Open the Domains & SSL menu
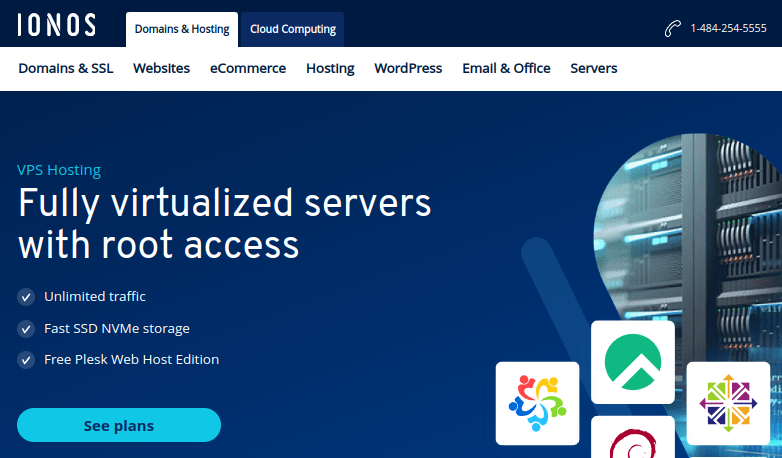Viewport: 782px width, 458px height. tap(66, 68)
